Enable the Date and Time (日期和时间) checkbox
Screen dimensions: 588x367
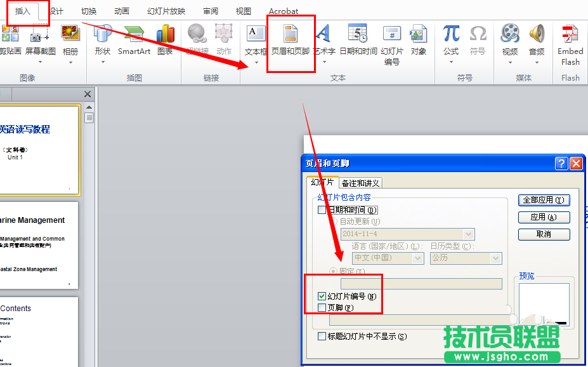point(322,210)
